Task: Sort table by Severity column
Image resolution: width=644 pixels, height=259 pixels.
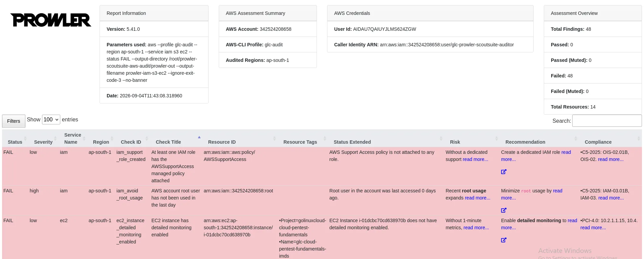Action: tap(43, 138)
